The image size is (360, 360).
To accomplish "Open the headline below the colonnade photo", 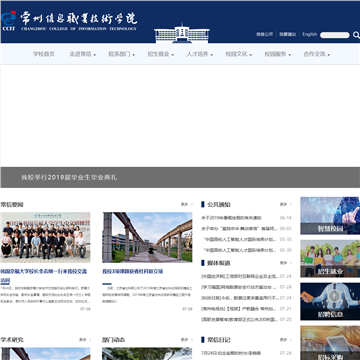I will pyautogui.click(x=133, y=272).
